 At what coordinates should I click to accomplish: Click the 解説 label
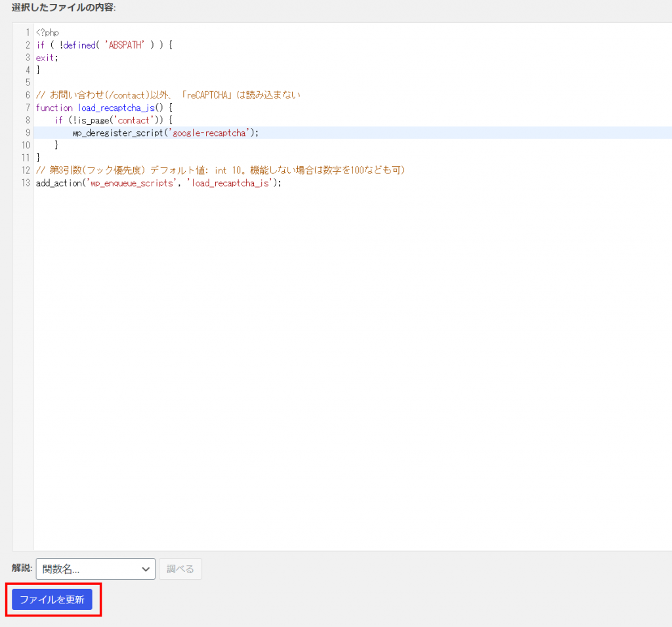pyautogui.click(x=22, y=568)
